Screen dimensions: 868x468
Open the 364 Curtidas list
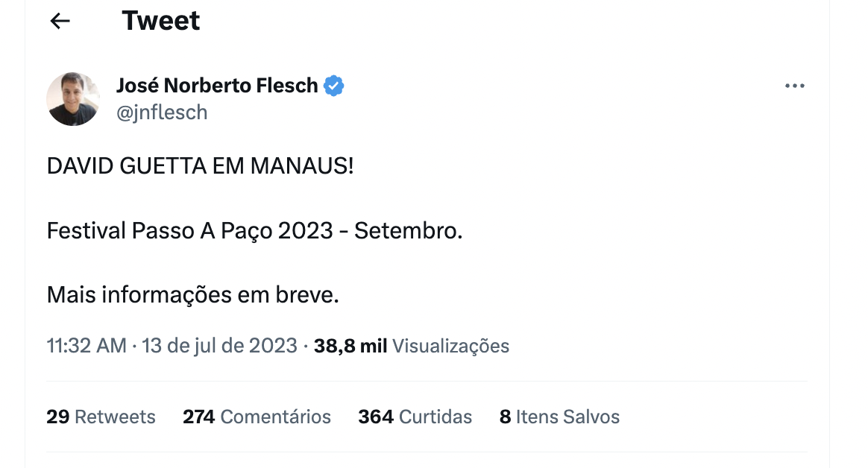click(x=415, y=417)
